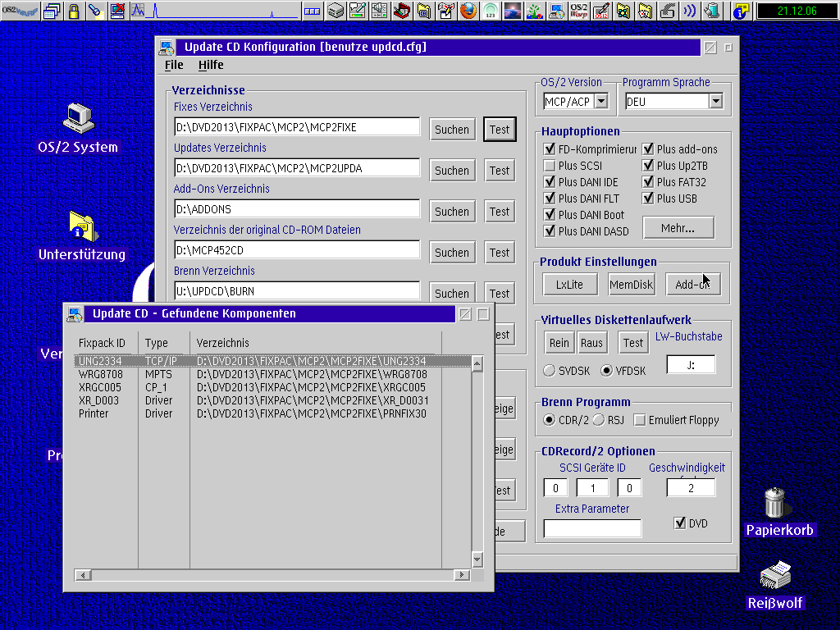The image size is (840, 630).
Task: Click the list's scroll down arrow
Action: click(477, 559)
